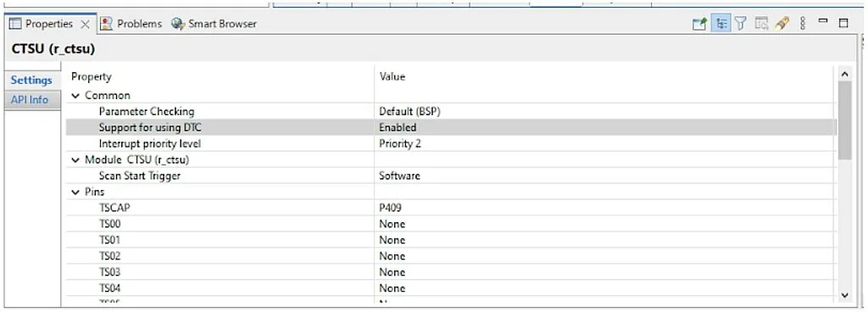Select the TS02 pin property
Viewport: 868px width, 312px height.
coord(109,256)
